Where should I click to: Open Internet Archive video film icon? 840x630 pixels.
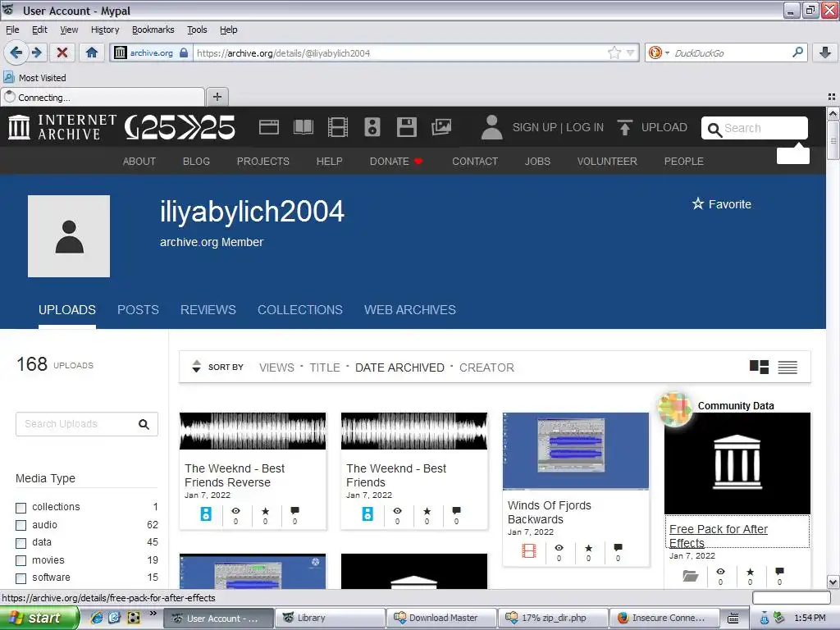click(337, 127)
